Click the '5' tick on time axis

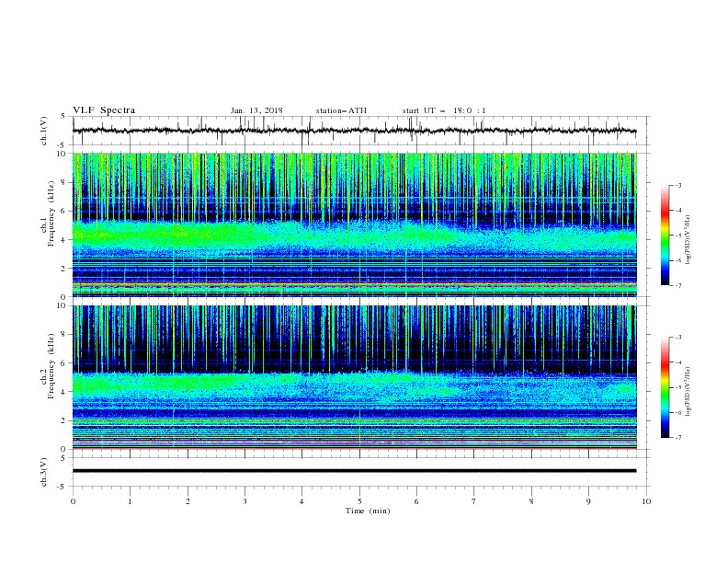[359, 501]
